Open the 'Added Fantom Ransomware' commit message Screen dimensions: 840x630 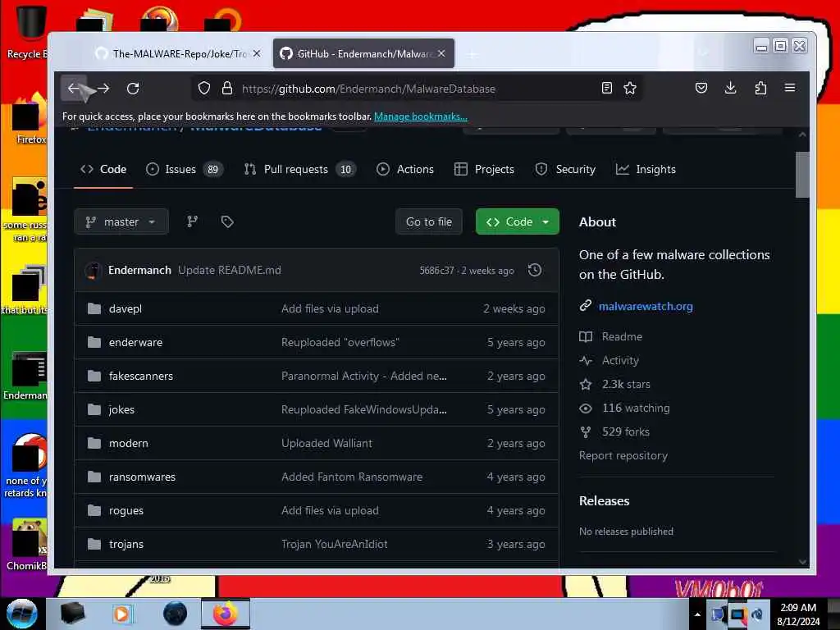tap(352, 477)
